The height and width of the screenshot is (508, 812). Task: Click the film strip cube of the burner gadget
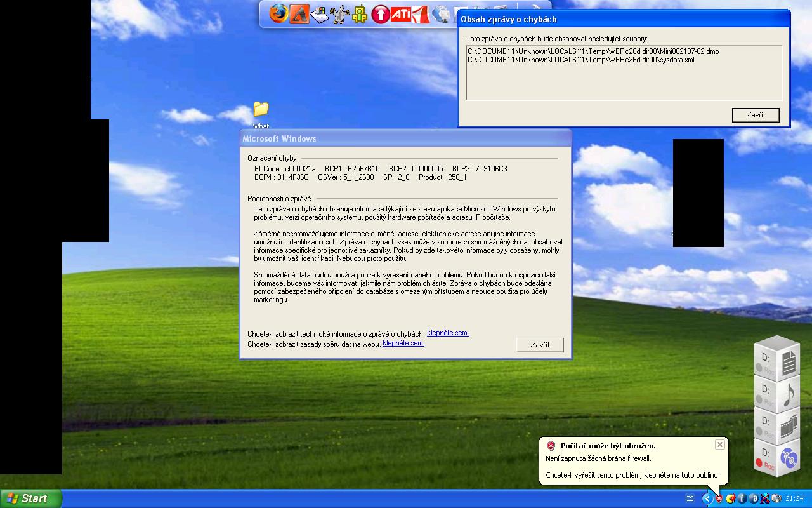click(x=777, y=425)
